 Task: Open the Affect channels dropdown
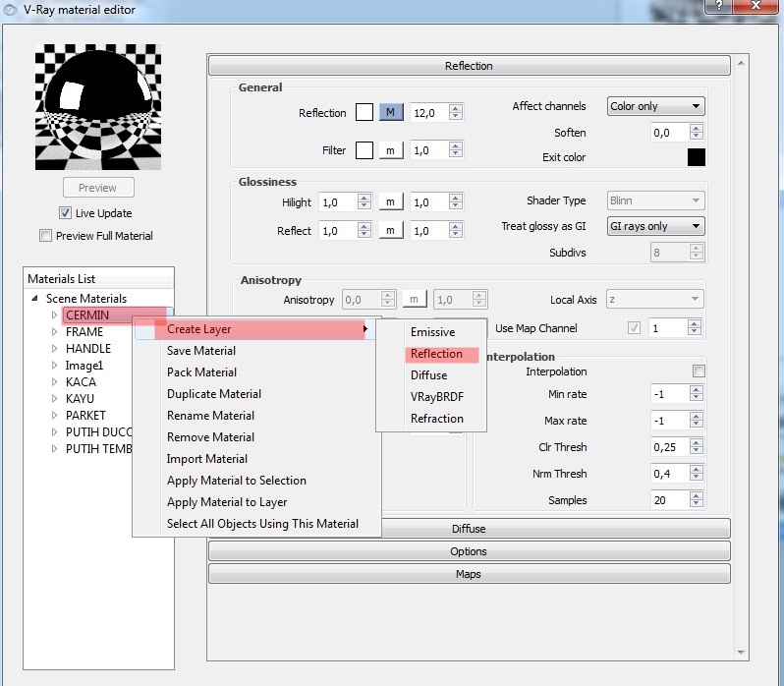pos(655,106)
